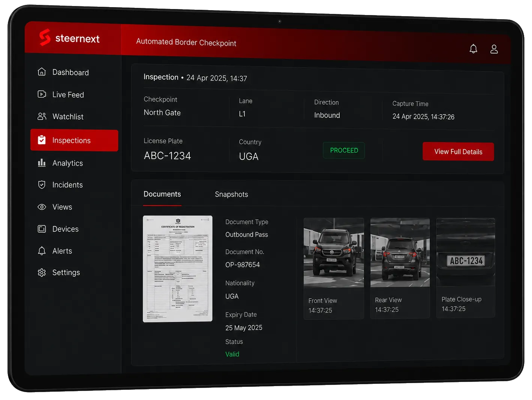
Task: Click the Views eye icon
Action: click(42, 207)
